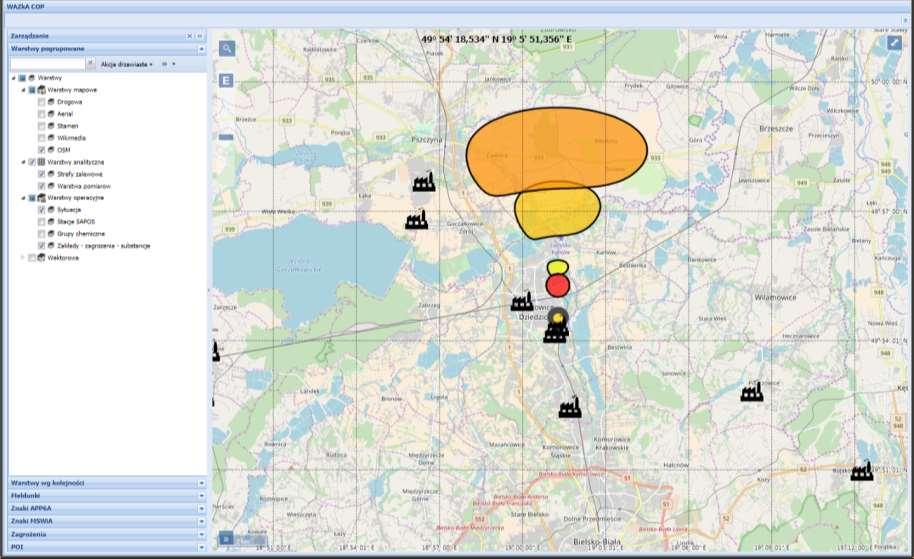Select the factory icon above the Komorowice label
The height and width of the screenshot is (559, 914).
coord(570,407)
